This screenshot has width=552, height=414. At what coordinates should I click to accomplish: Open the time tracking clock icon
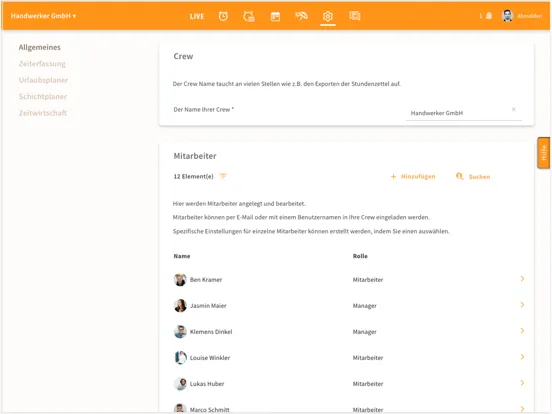pos(223,16)
